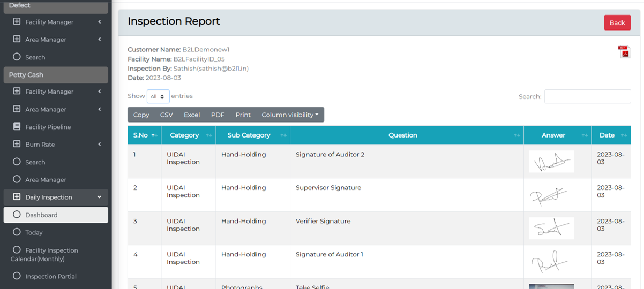Viewport: 644px width, 289px height.
Task: Open the Column visibility dropdown
Action: tap(290, 115)
